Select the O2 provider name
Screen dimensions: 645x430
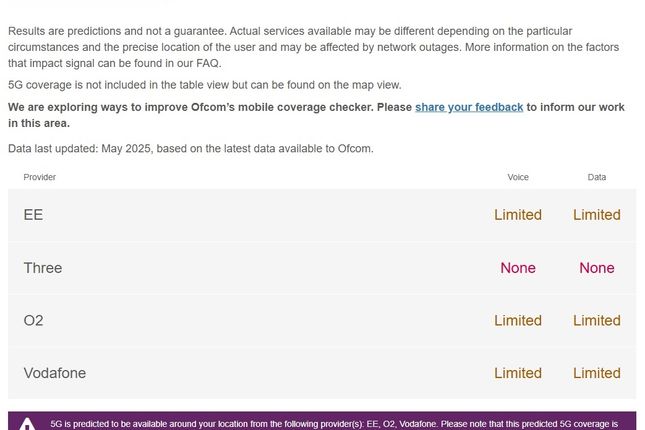[33, 321]
